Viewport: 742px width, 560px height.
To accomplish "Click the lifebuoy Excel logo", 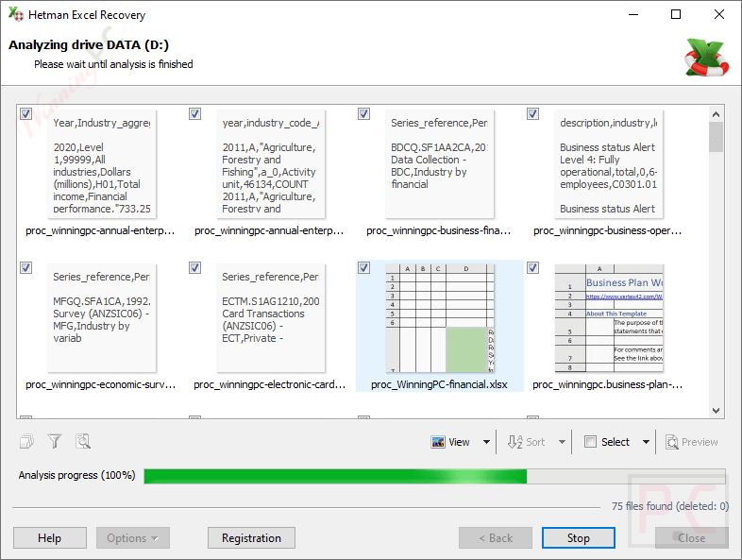I will (706, 58).
